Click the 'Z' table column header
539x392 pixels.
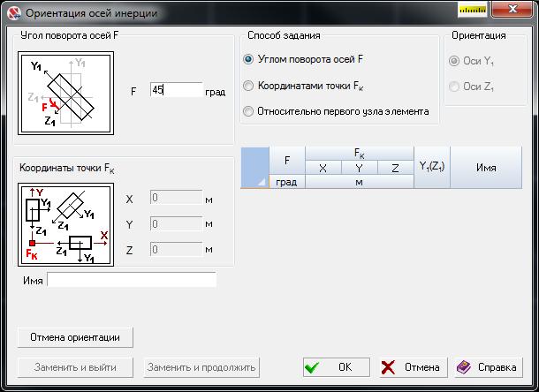(396, 168)
